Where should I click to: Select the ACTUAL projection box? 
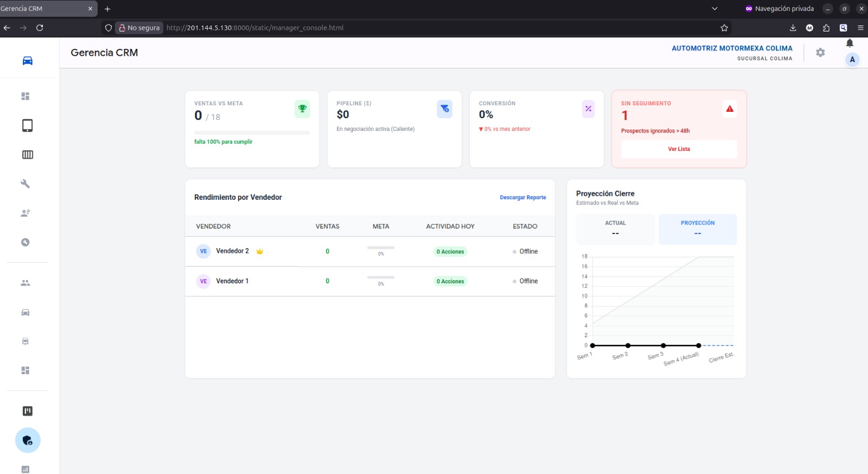coord(615,229)
